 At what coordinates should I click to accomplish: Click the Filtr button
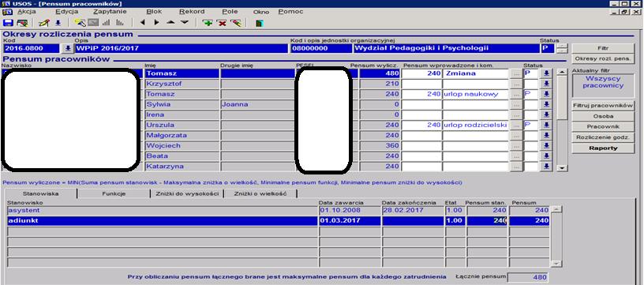tap(603, 48)
